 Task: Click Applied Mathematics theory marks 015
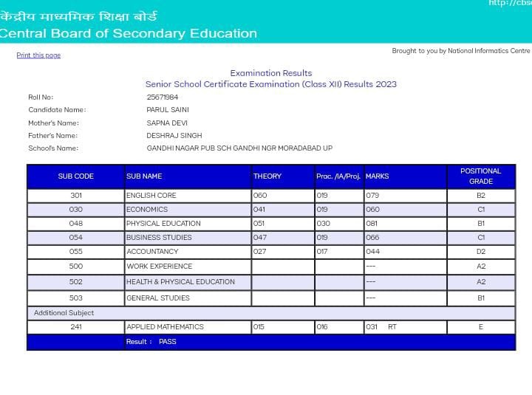click(x=259, y=326)
